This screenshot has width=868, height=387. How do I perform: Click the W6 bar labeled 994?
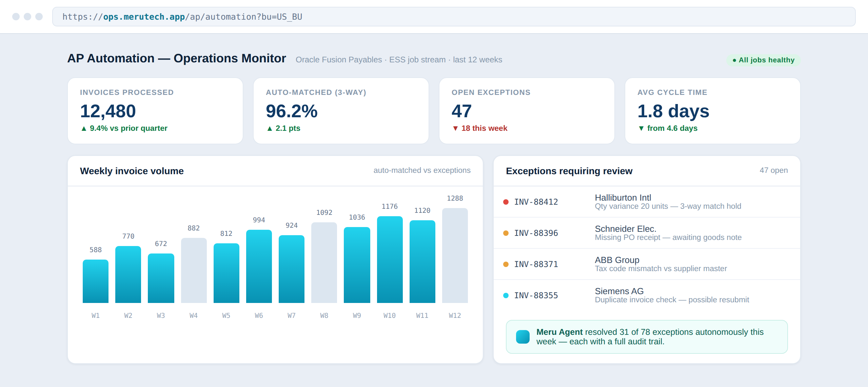(x=259, y=266)
